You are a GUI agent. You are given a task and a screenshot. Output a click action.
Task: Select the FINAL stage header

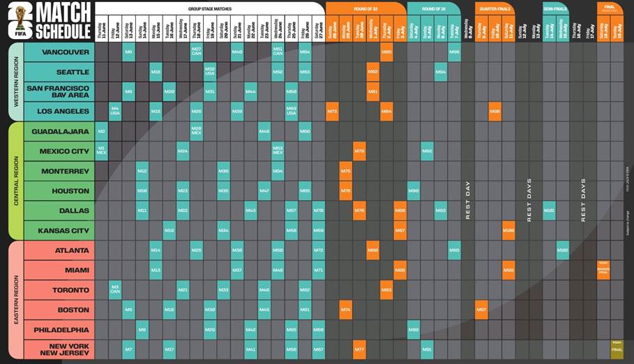[610, 8]
